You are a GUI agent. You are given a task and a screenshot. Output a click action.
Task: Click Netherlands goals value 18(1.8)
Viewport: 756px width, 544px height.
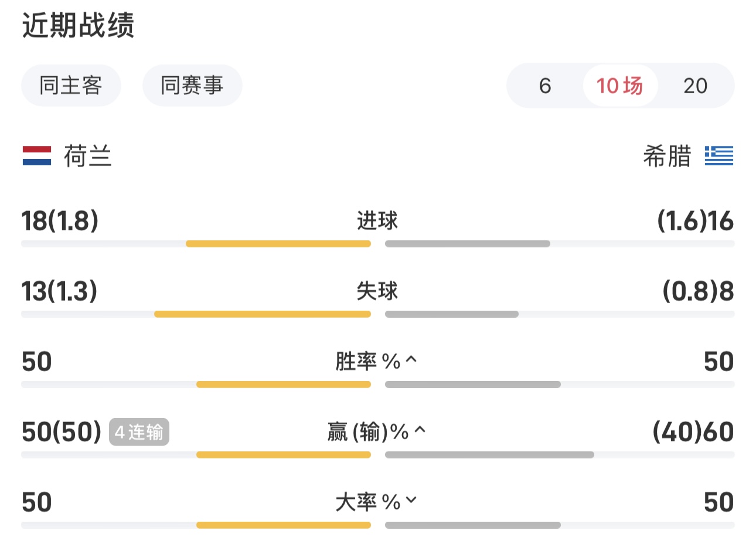tap(60, 221)
